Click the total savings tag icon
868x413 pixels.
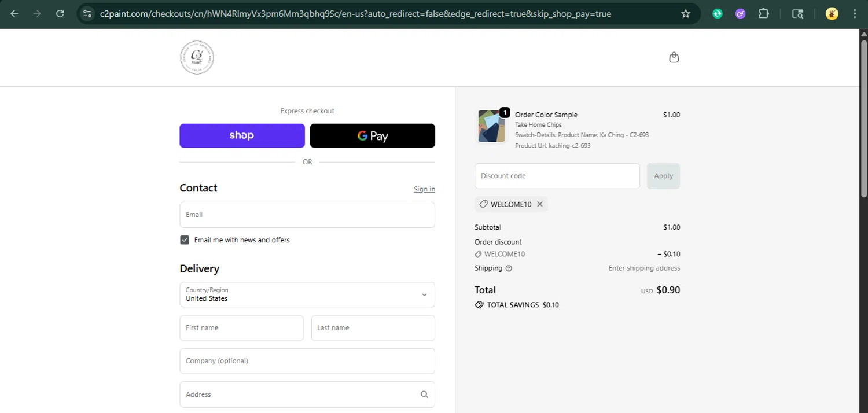tap(479, 305)
